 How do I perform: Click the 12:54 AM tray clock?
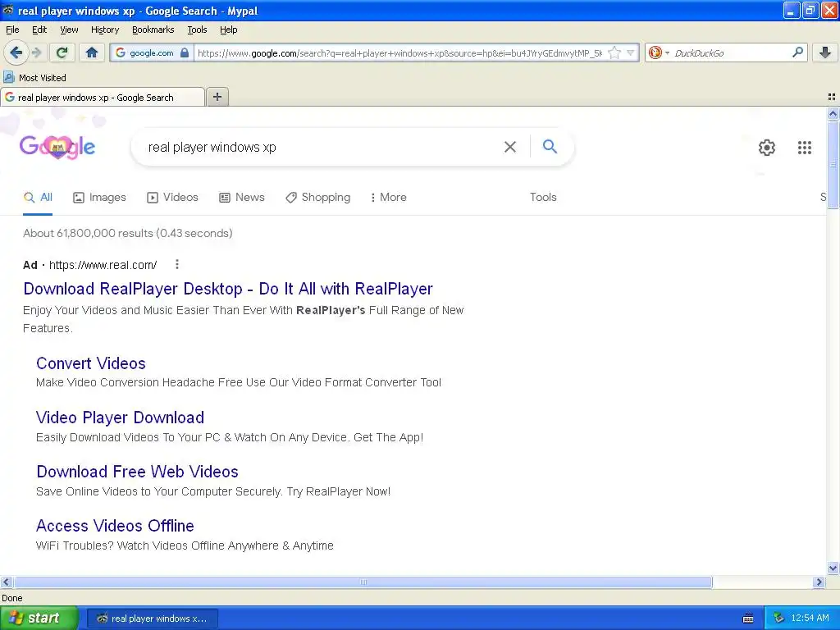[x=810, y=619]
